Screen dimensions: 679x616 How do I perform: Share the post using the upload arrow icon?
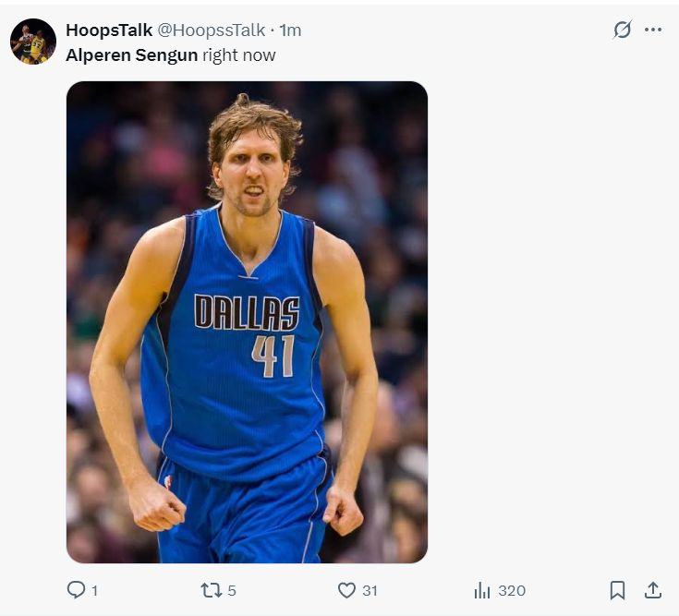click(652, 590)
